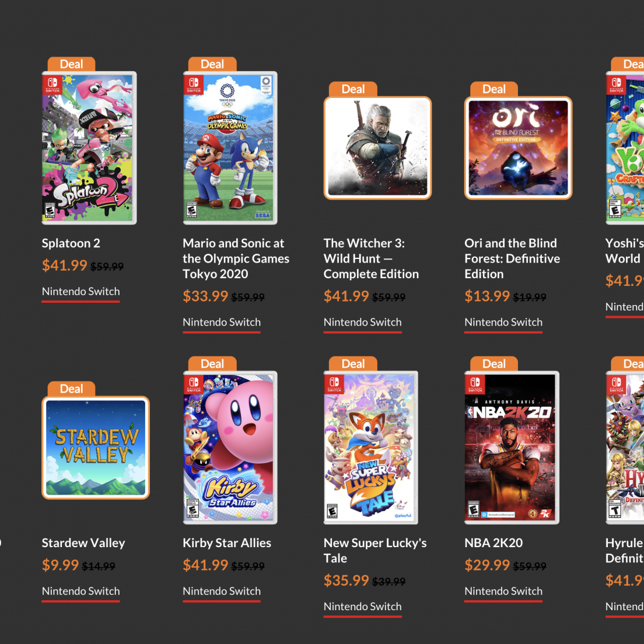The image size is (644, 644).
Task: Open Ori and the Blind Forest artwork
Action: point(518,148)
